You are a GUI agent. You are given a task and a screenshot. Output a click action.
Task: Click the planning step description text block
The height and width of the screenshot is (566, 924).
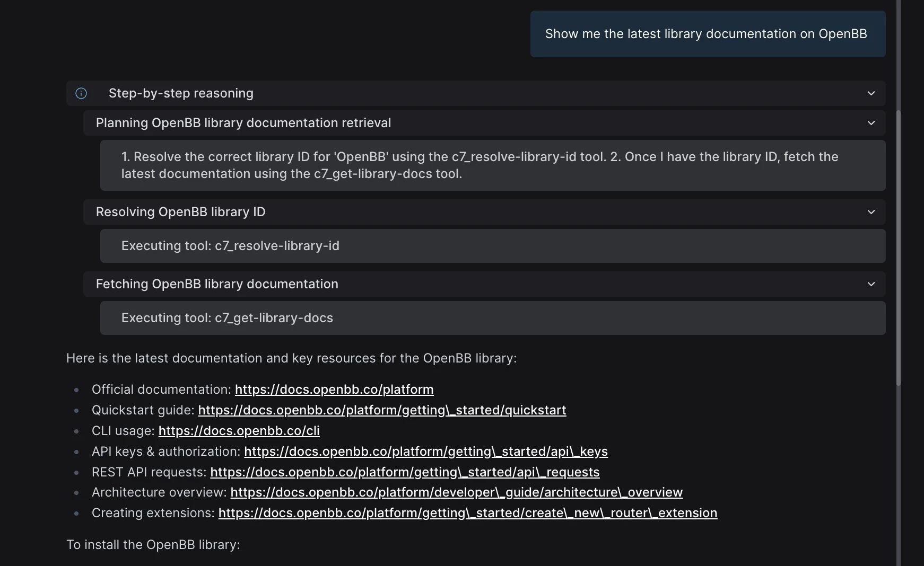click(x=480, y=165)
